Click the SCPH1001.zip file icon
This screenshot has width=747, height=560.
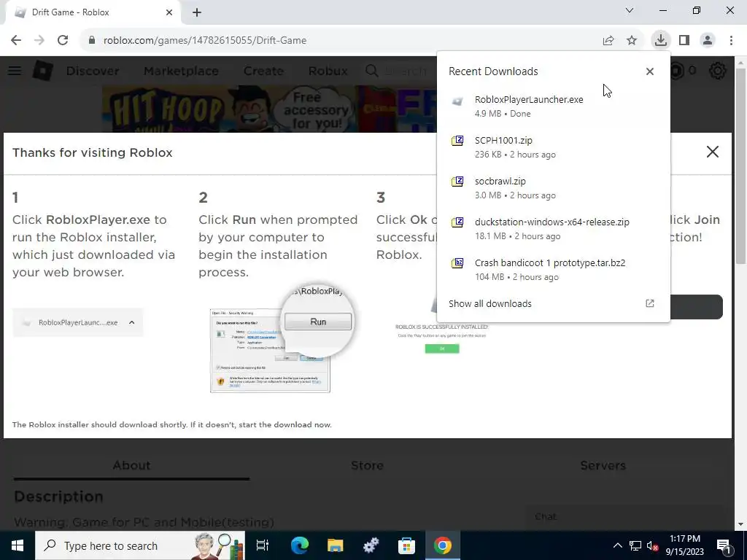pos(457,141)
